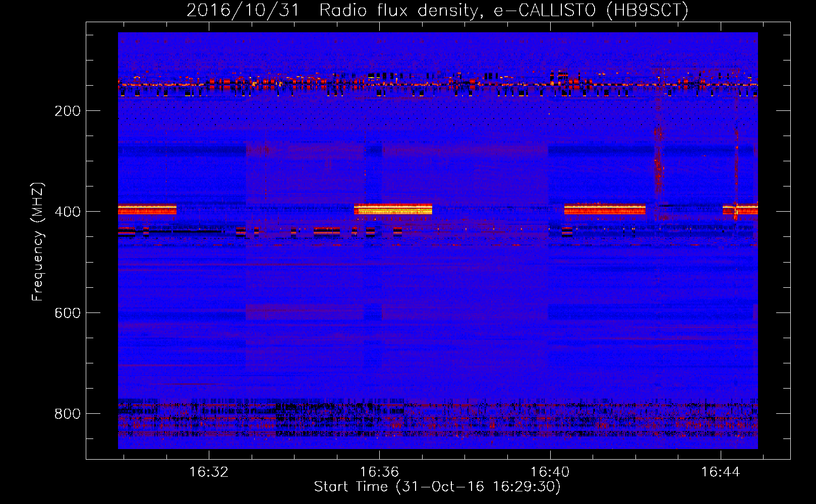Click the 16:40 time tick label
816x504 pixels.
[550, 472]
